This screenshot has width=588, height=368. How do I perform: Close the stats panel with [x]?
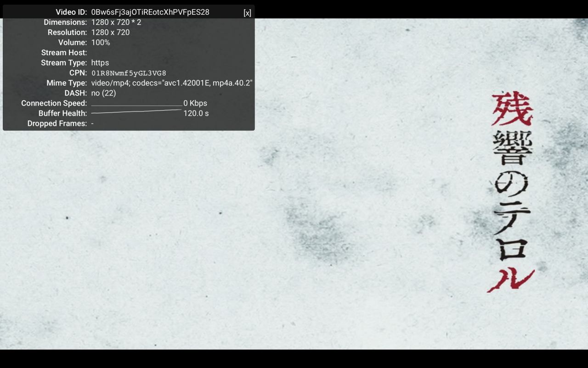[x=247, y=13]
